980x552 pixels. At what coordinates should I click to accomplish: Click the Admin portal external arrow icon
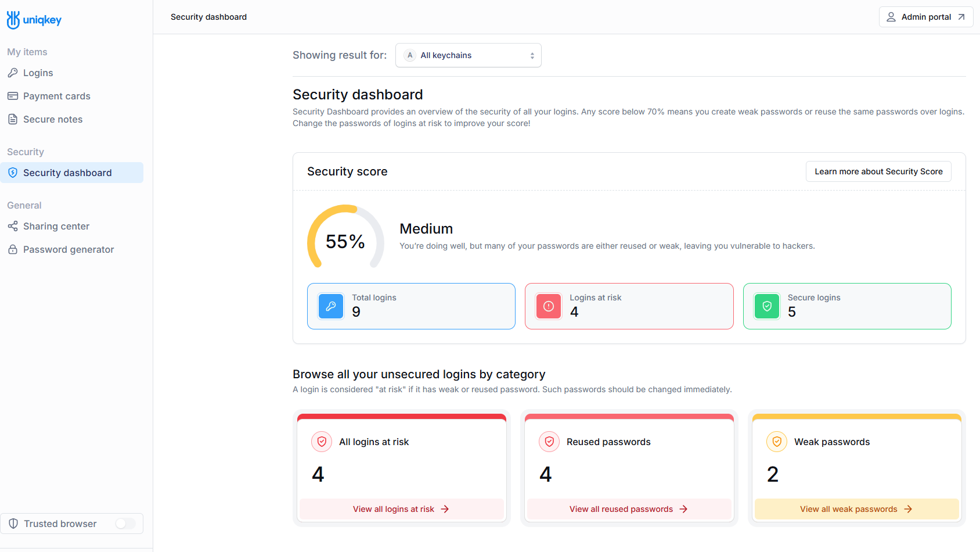point(961,17)
